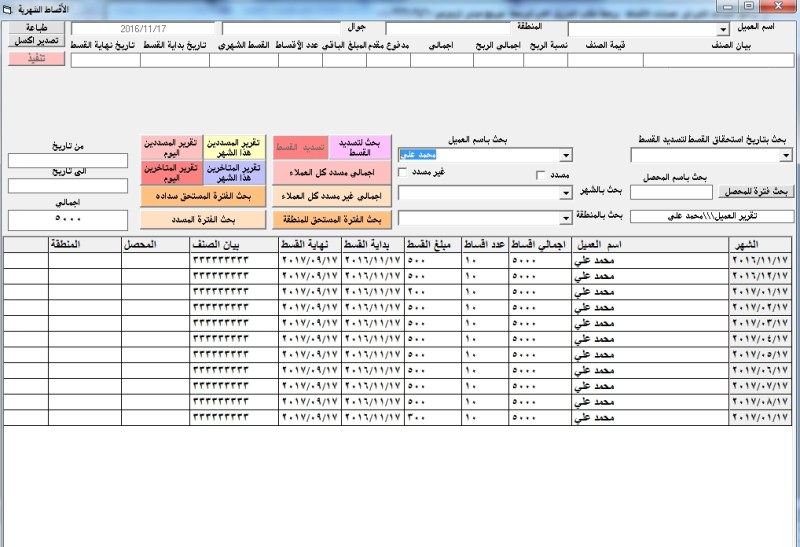Image resolution: width=800 pixels, height=547 pixels.
Task: Click the القسط الشهري entry field
Action: click(244, 60)
